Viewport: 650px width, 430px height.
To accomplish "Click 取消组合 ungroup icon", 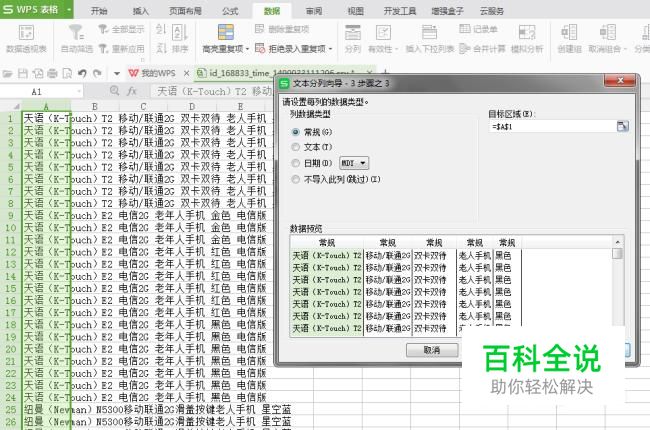I will (607, 32).
